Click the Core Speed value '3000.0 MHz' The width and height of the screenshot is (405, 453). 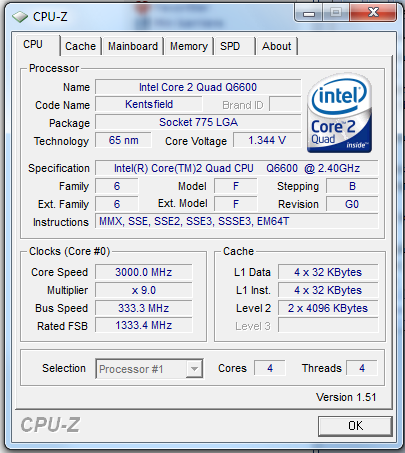coord(144,272)
